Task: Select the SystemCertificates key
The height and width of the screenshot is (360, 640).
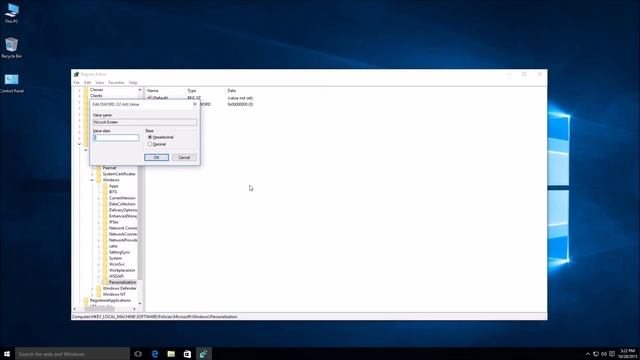Action: (x=119, y=174)
